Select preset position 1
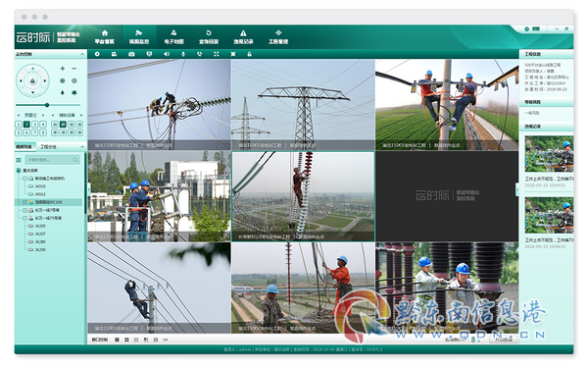The width and height of the screenshot is (588, 366). (19, 125)
